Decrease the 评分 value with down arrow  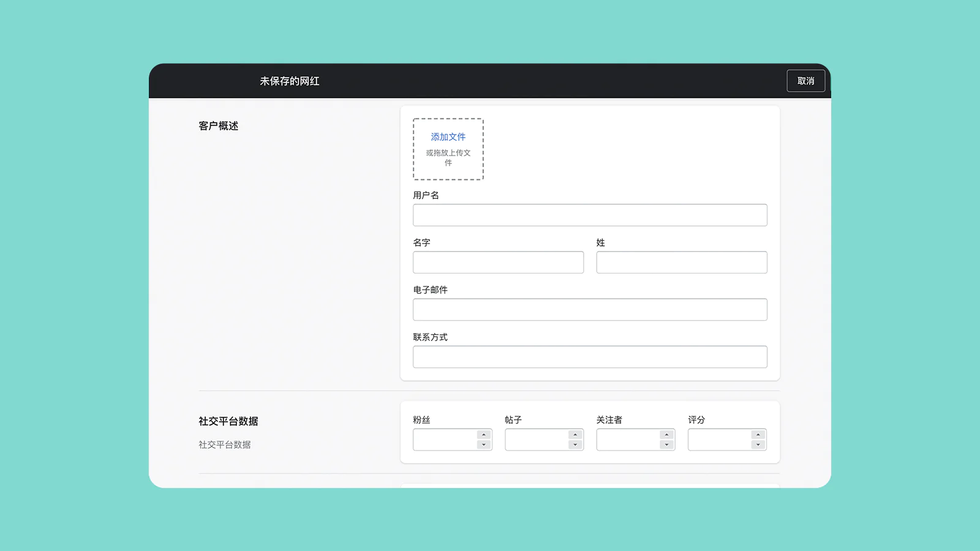point(758,444)
